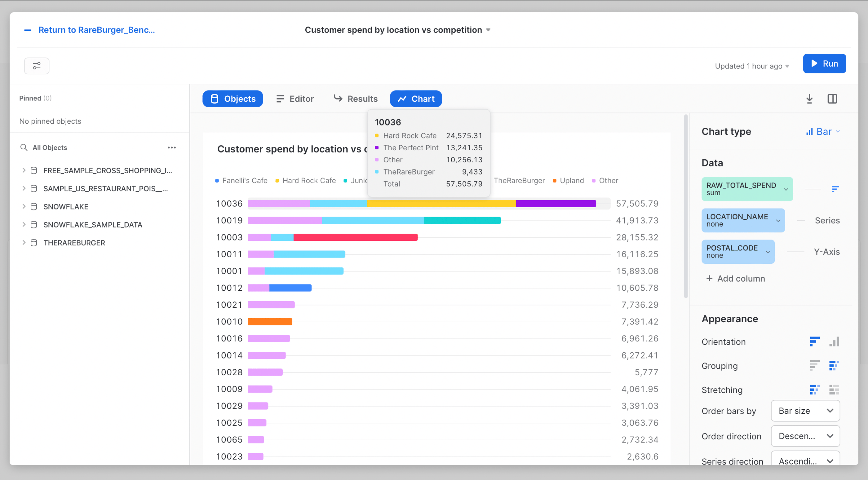Screen dimensions: 868x480
Task: Click the back arrow icon before Return link
Action: pos(28,30)
